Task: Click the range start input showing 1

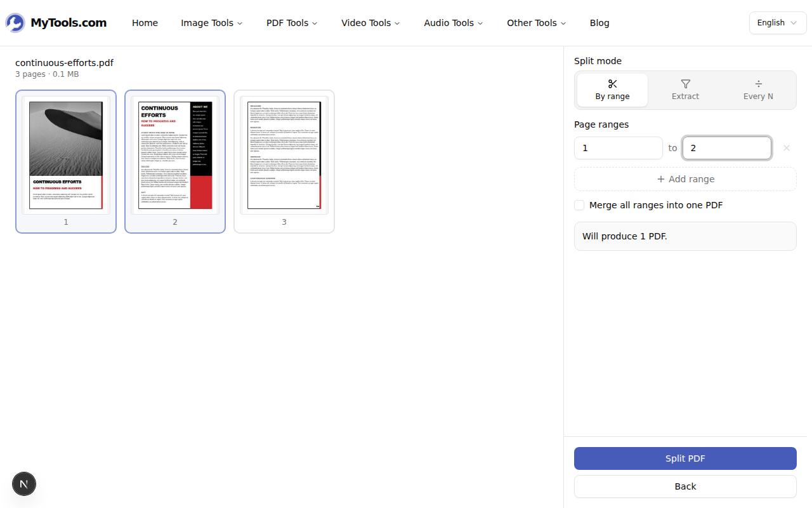Action: pos(618,148)
